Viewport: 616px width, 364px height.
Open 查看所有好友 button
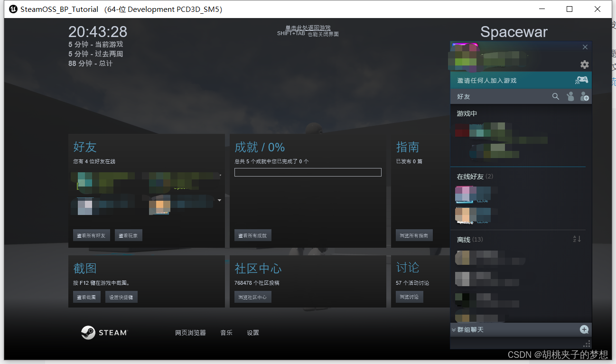[92, 235]
